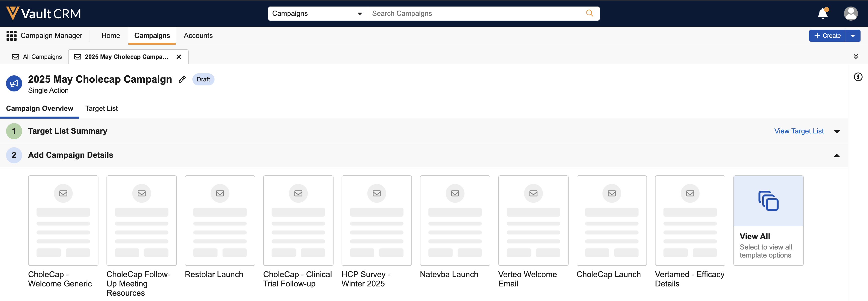The width and height of the screenshot is (868, 301).
Task: Collapse the Add Campaign Details section
Action: [837, 155]
